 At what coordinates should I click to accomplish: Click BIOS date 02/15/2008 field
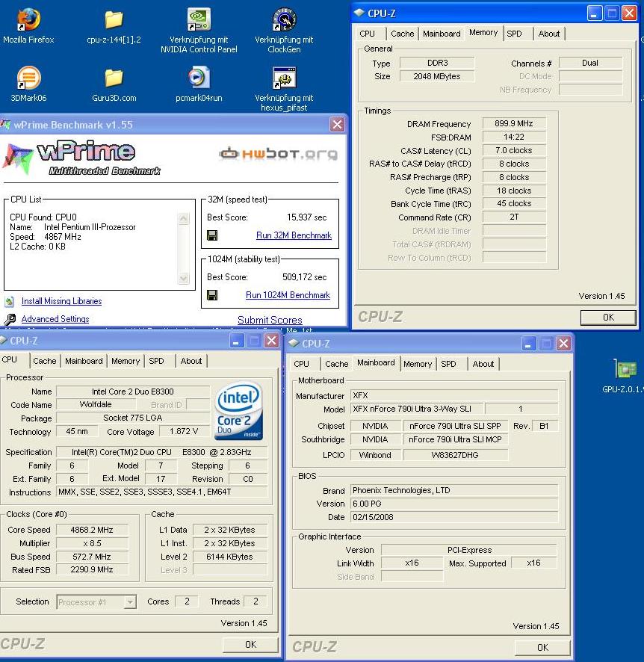[x=454, y=517]
